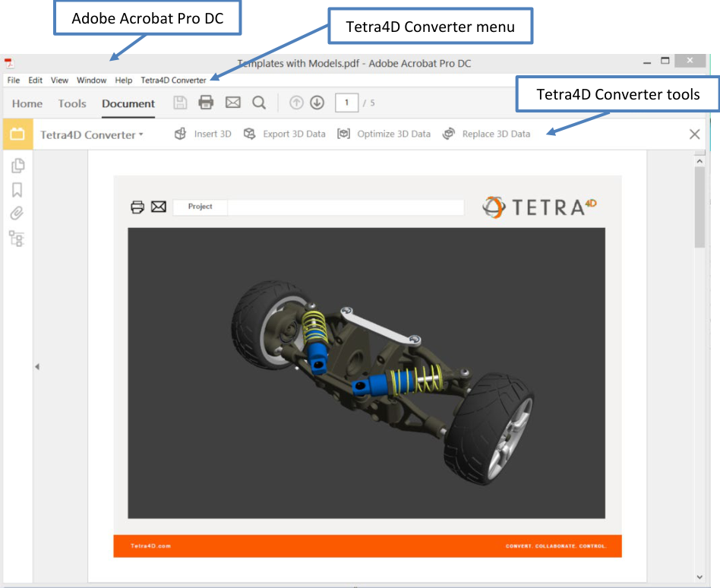720x588 pixels.
Task: Click the Project text field in the PDF
Action: [346, 207]
